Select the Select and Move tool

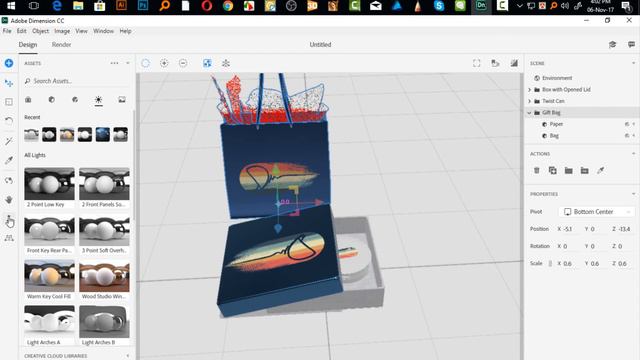[x=9, y=83]
